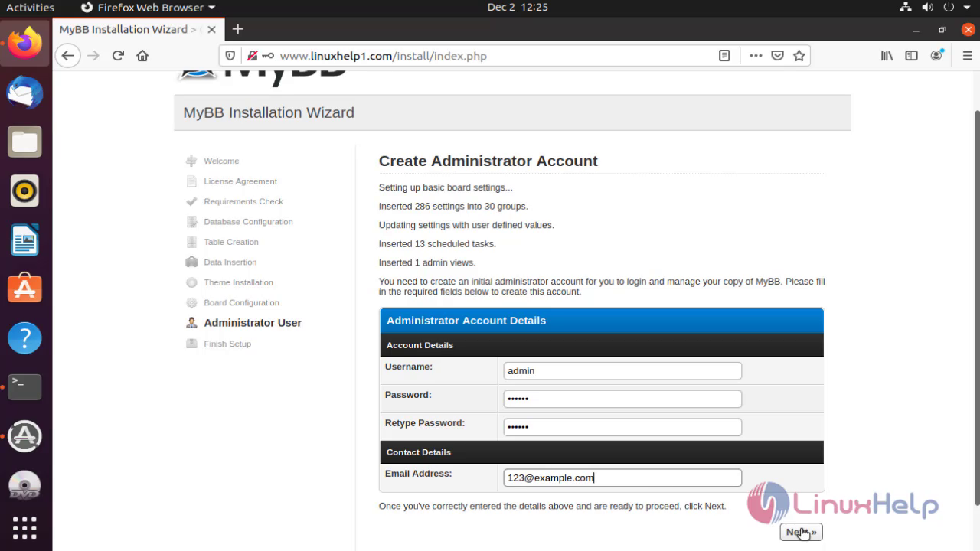The image size is (980, 551).
Task: Click Finish Setup step
Action: pos(227,344)
